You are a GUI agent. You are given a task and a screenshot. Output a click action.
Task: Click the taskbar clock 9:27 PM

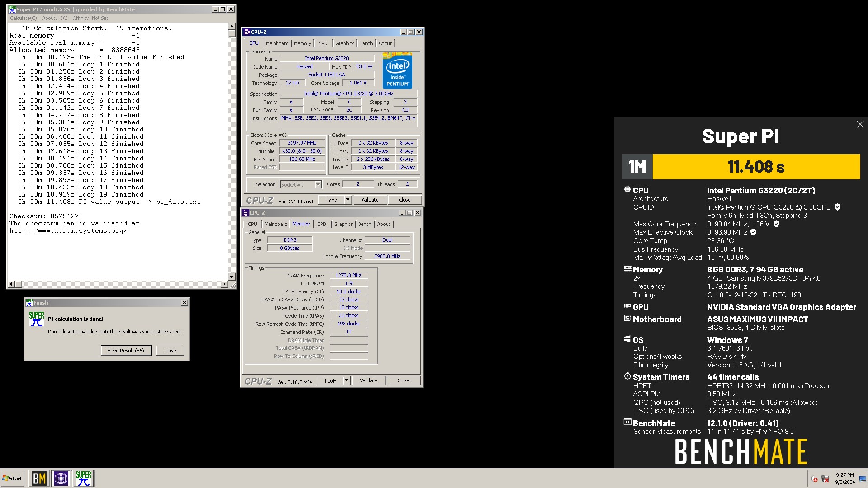point(844,475)
